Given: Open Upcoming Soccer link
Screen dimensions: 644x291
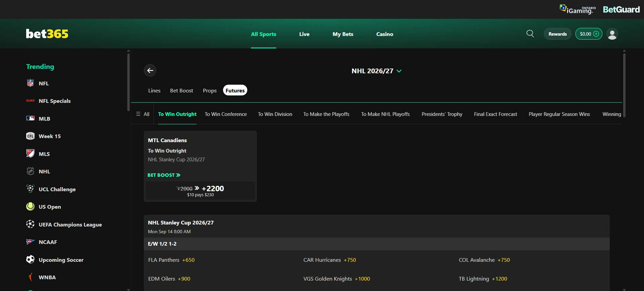Looking at the screenshot, I should point(61,260).
